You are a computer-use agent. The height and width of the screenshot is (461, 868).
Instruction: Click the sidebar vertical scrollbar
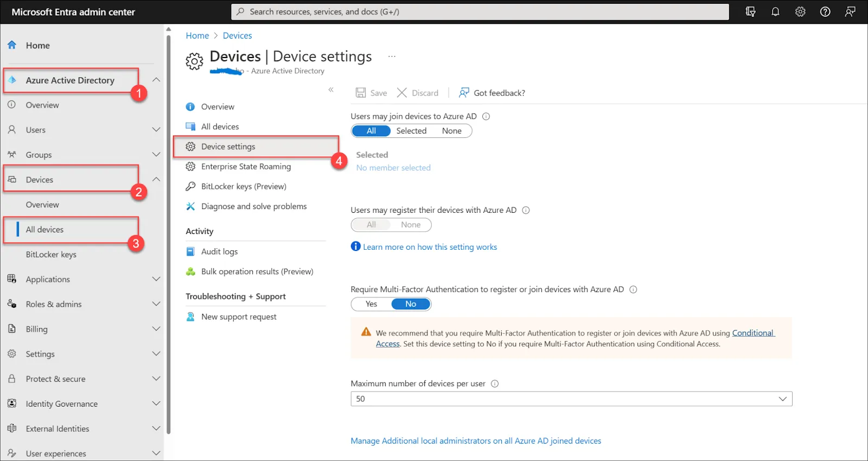[168, 233]
